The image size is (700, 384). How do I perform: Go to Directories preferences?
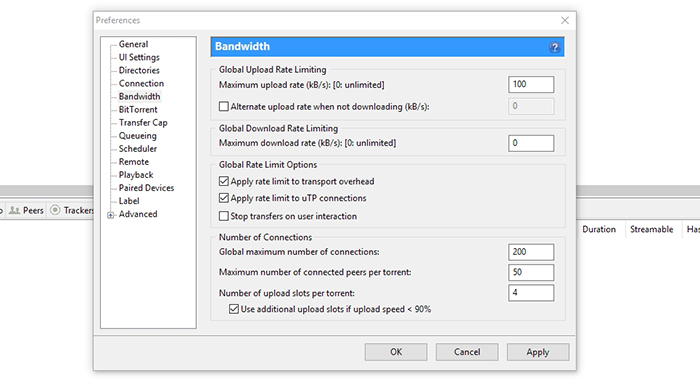(139, 70)
